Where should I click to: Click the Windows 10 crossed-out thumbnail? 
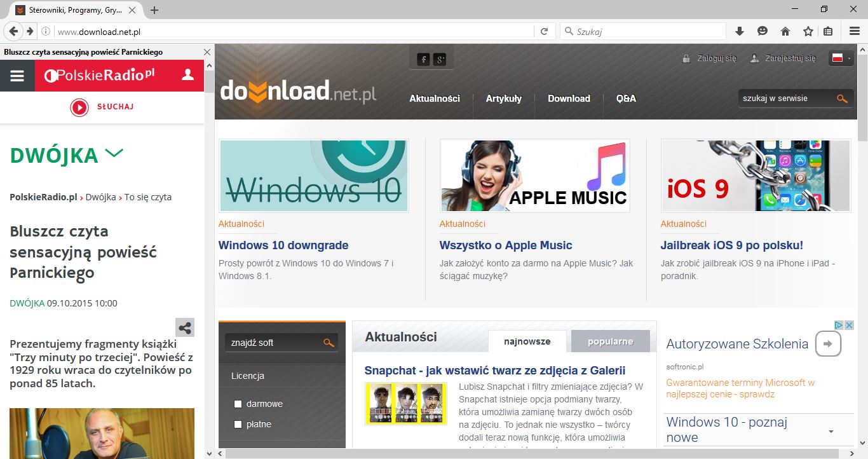coord(314,175)
